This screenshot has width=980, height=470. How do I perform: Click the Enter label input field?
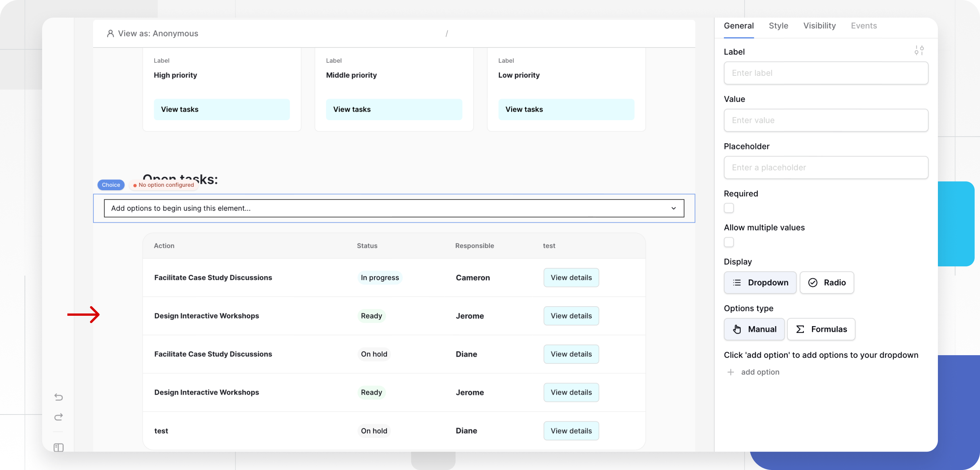click(826, 73)
